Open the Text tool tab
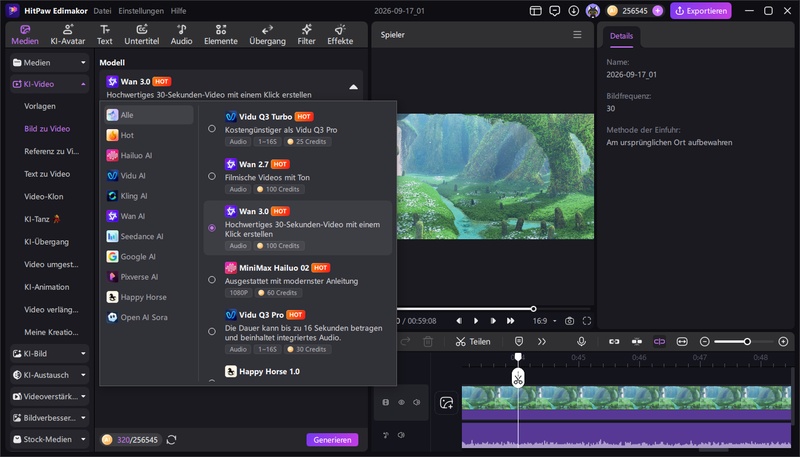This screenshot has height=457, width=800. point(105,35)
